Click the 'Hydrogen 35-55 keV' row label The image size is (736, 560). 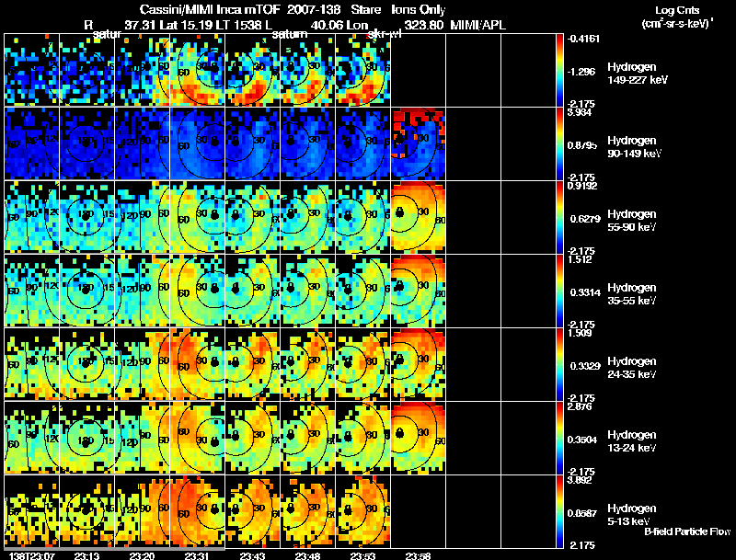(632, 294)
